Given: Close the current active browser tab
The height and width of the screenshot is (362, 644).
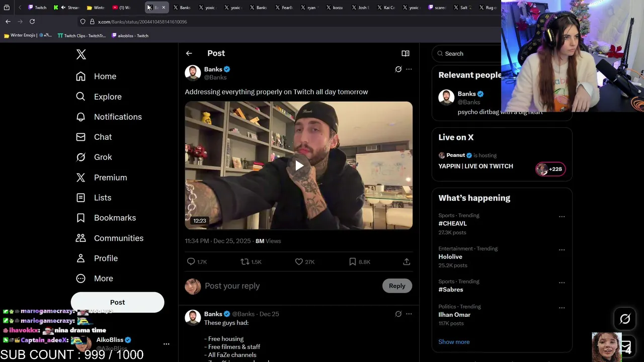Looking at the screenshot, I should click(164, 8).
